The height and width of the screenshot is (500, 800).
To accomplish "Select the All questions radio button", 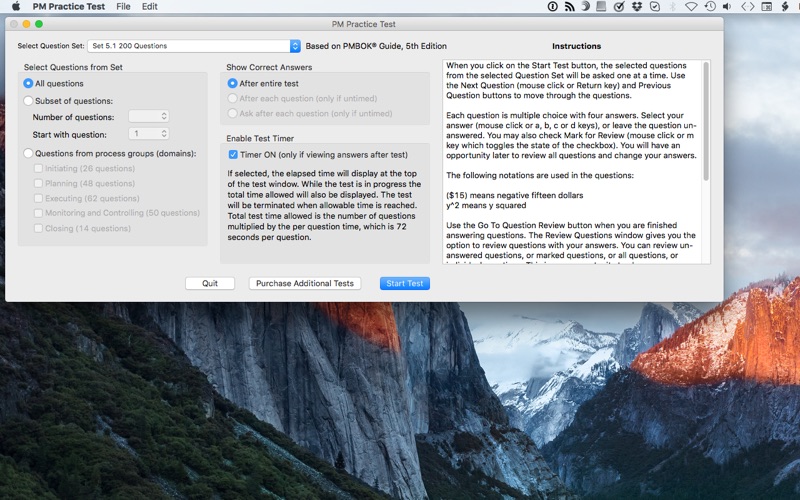I will tap(28, 83).
